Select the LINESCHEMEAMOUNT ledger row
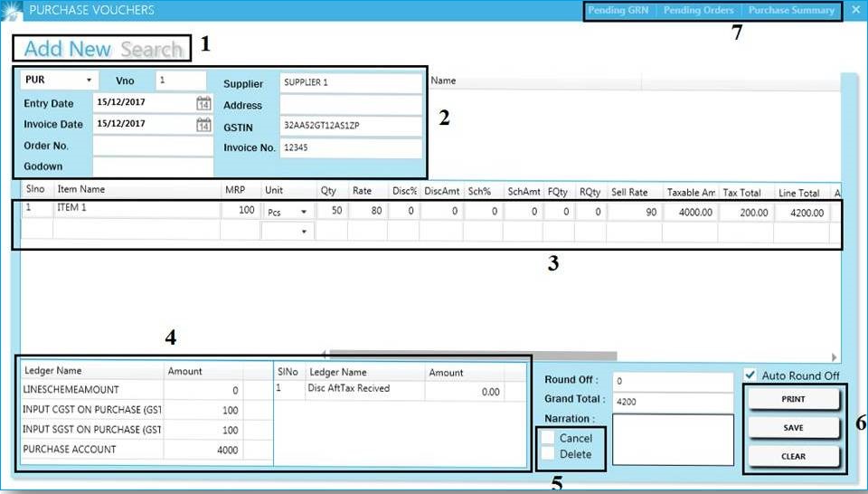Screen dimensions: 868x494 pos(147,390)
